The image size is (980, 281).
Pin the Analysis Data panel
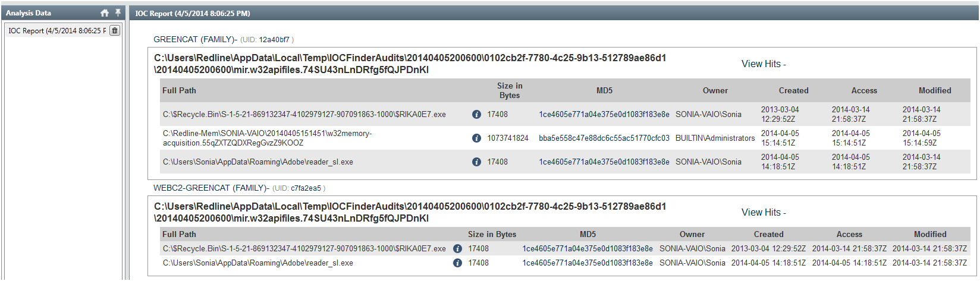point(118,12)
